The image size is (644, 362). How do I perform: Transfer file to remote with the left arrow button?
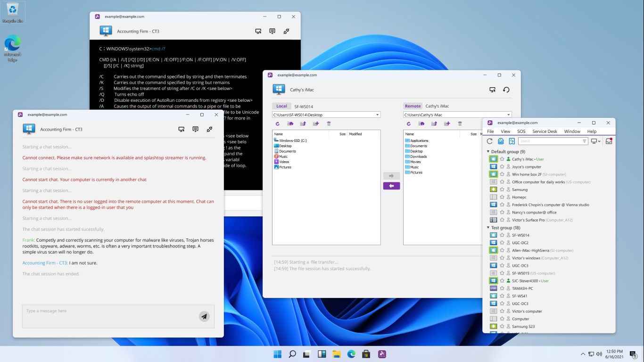pos(391,186)
